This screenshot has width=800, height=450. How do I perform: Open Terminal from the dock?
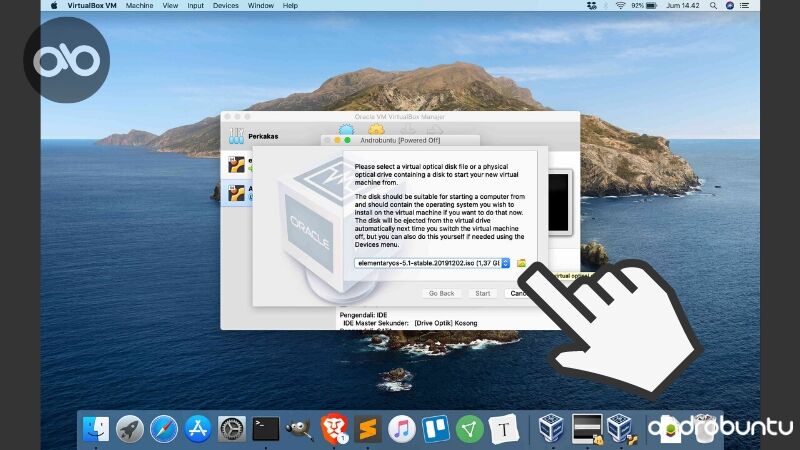[266, 429]
